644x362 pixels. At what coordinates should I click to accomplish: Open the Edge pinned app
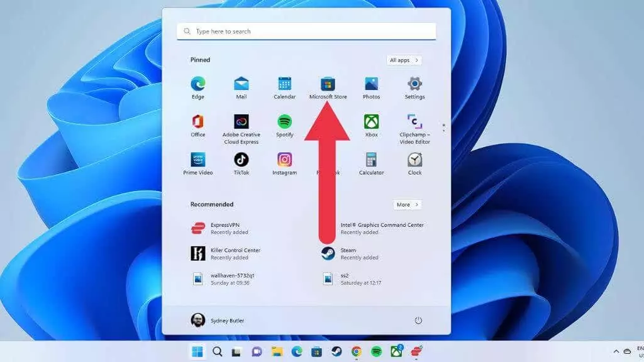[x=197, y=87]
